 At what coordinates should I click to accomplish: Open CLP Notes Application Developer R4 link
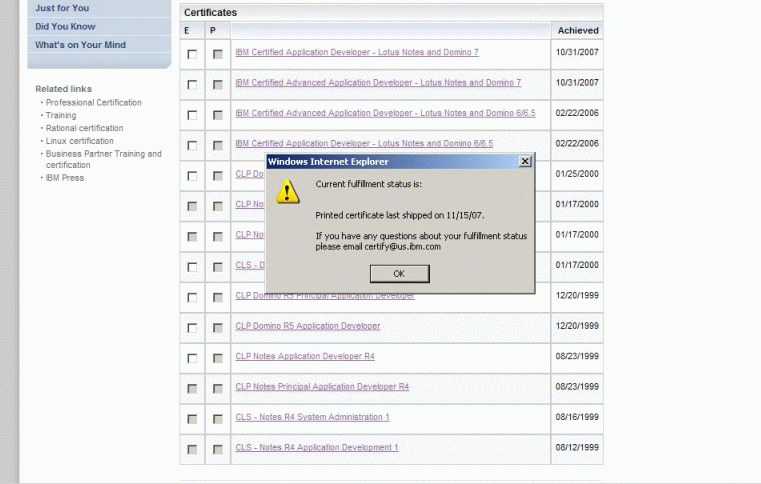[305, 356]
